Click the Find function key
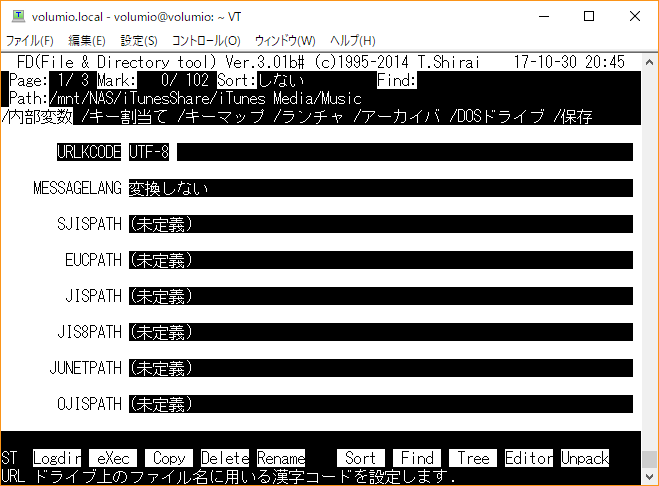Viewport: 659px width, 486px height. click(x=417, y=458)
